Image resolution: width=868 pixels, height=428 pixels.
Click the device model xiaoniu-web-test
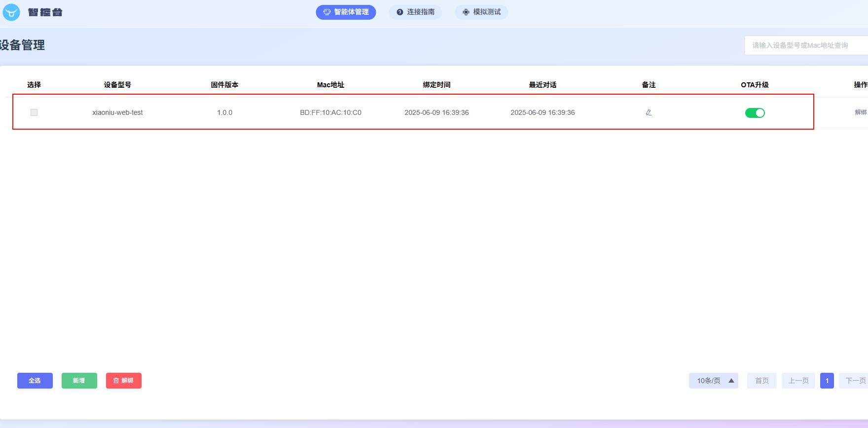(117, 112)
